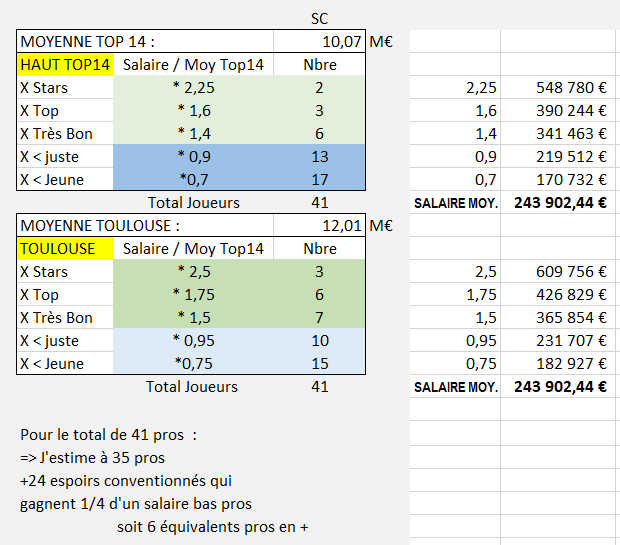Click the '*0,7' multiplier cell
The height and width of the screenshot is (545, 620).
click(193, 179)
